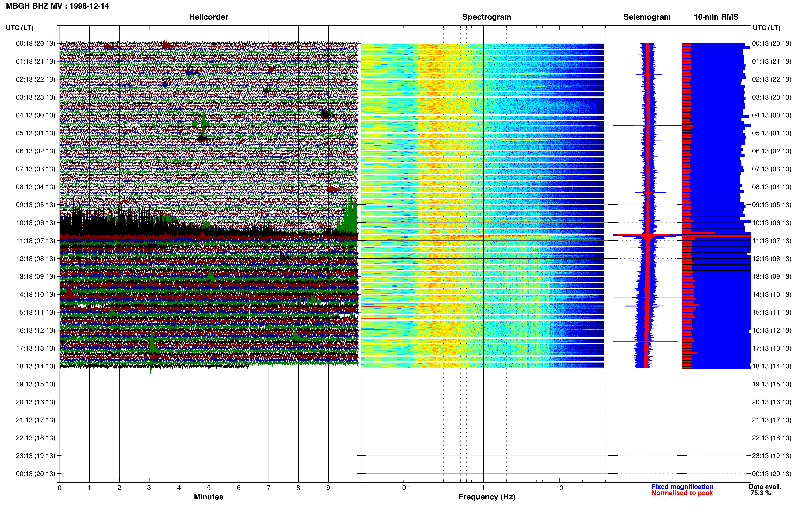Click the 9 tick on the minutes axis
Image resolution: width=812 pixels, height=508 pixels.
[x=328, y=487]
